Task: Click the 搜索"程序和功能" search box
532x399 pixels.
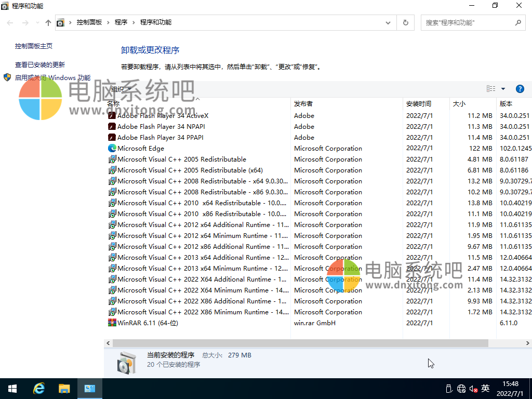Action: pyautogui.click(x=468, y=23)
